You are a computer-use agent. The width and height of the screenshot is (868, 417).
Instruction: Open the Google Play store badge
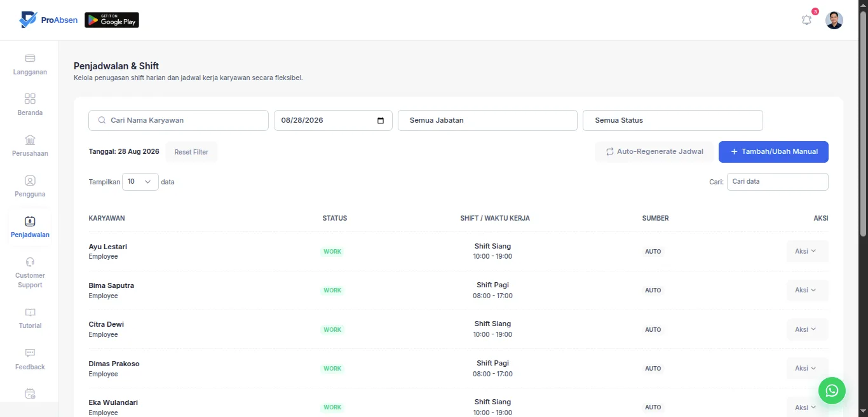tap(112, 20)
